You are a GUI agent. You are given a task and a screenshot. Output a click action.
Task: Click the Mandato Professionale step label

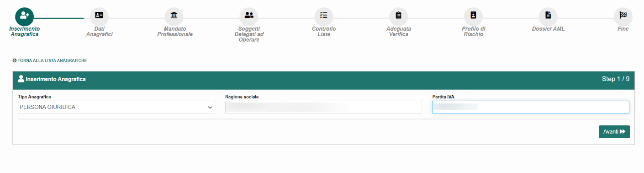click(175, 32)
